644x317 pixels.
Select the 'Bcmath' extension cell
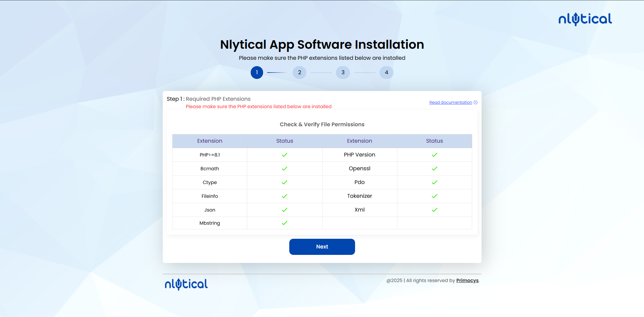[210, 169]
